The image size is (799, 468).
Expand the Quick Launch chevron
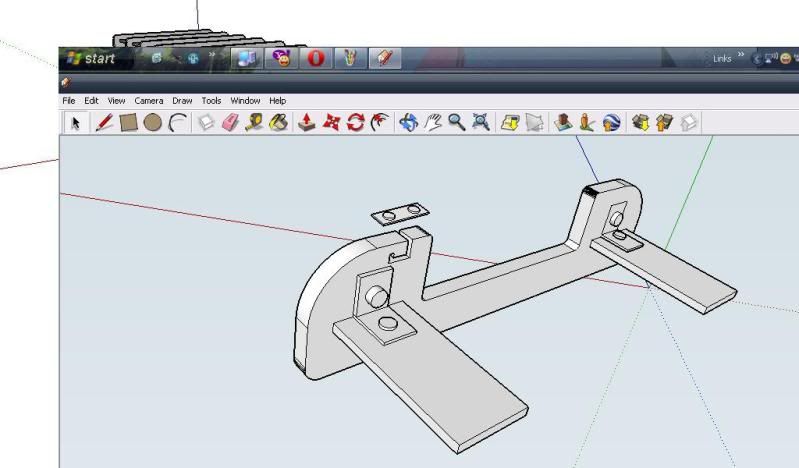point(212,55)
